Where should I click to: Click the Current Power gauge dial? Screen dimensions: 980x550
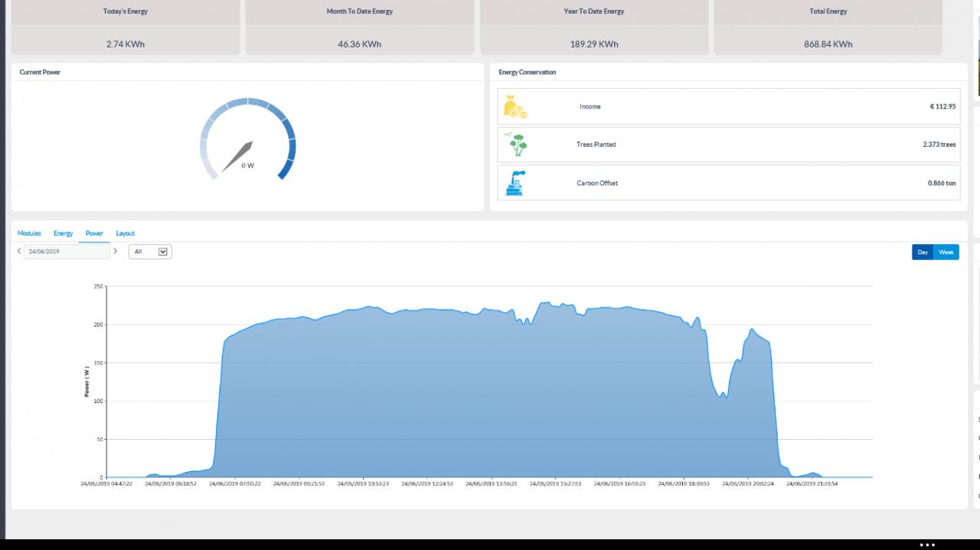(248, 138)
